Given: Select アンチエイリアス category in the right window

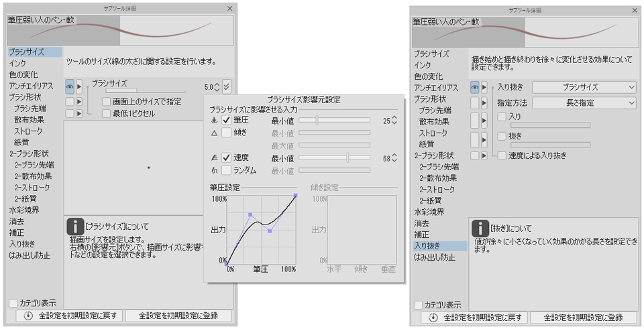Looking at the screenshot, I should click(436, 88).
